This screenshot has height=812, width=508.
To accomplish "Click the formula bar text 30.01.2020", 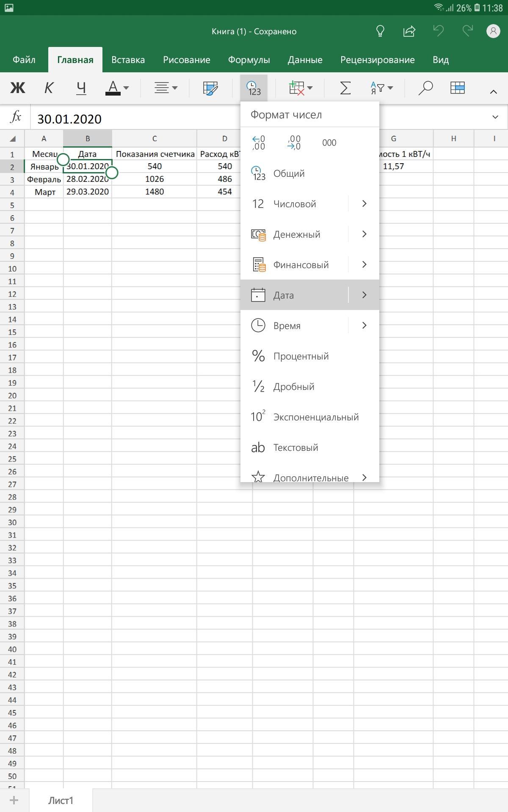I will [69, 119].
